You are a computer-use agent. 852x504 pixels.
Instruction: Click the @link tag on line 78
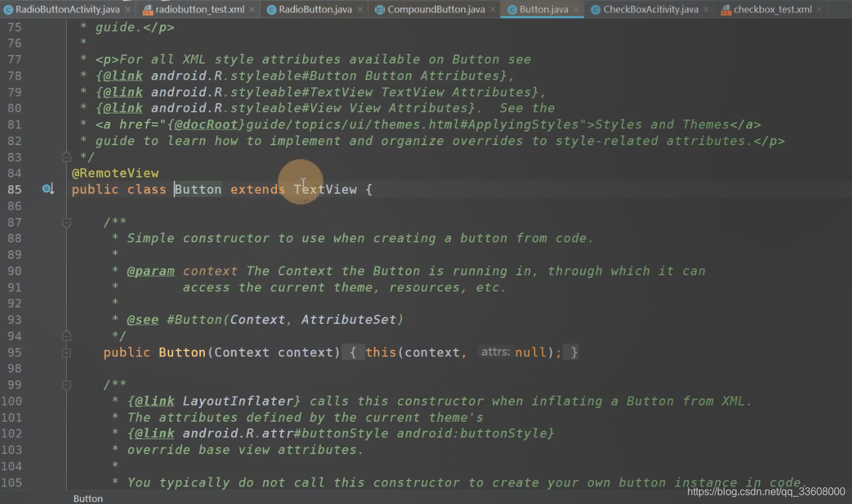point(123,75)
